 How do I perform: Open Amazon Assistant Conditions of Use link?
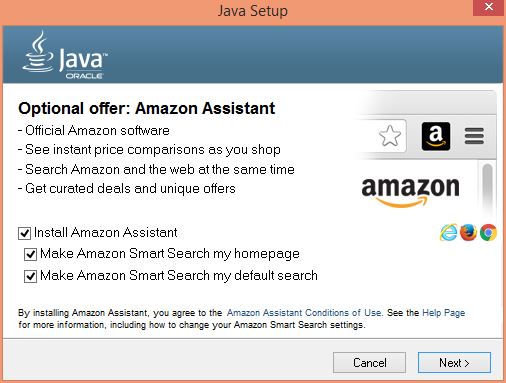click(304, 313)
